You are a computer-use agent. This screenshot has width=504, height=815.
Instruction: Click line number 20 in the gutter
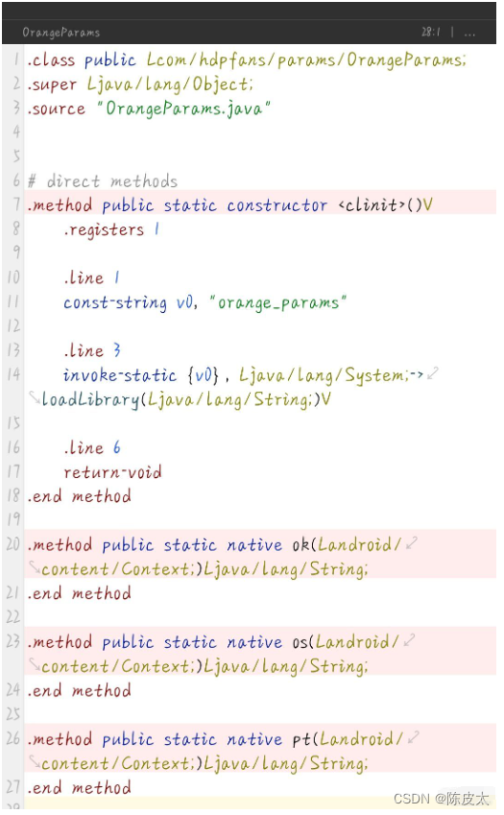pos(13,544)
